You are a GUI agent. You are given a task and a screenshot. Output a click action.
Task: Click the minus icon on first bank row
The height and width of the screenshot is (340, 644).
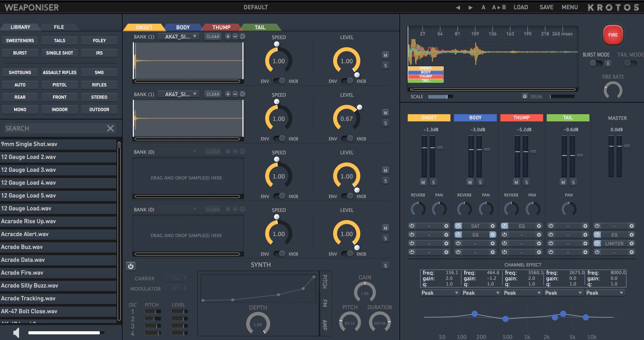(x=235, y=37)
